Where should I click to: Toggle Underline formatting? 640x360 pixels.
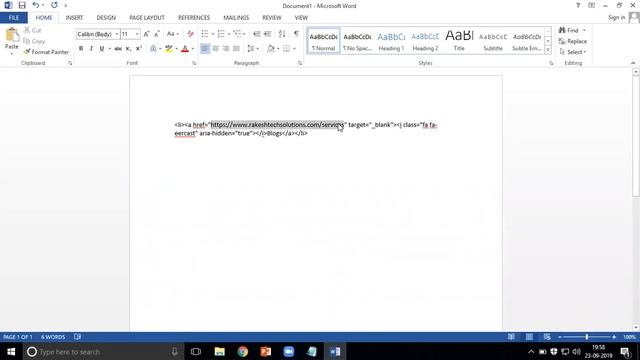[101, 49]
